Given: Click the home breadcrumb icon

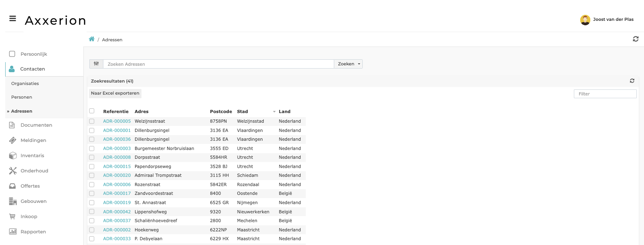Looking at the screenshot, I should (x=92, y=39).
